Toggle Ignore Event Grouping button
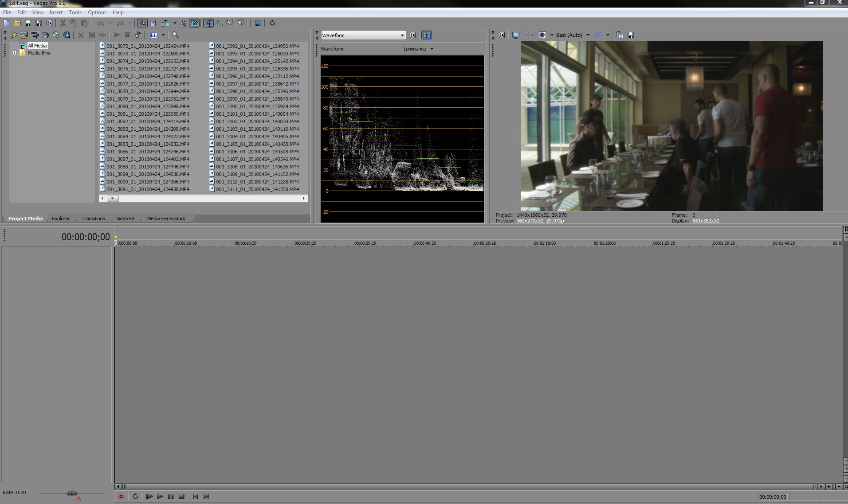This screenshot has width=848, height=504. (194, 23)
